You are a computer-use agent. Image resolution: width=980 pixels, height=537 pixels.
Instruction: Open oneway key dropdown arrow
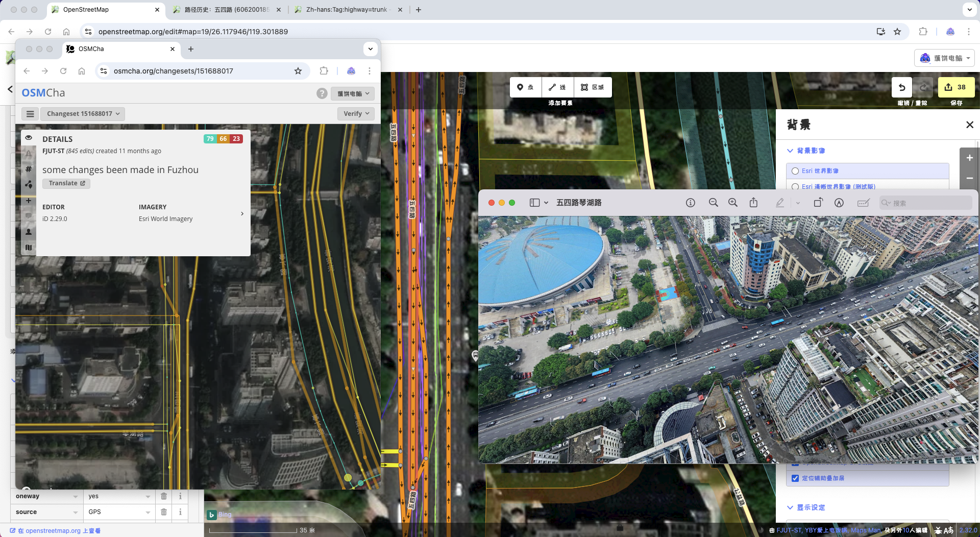pyautogui.click(x=76, y=496)
